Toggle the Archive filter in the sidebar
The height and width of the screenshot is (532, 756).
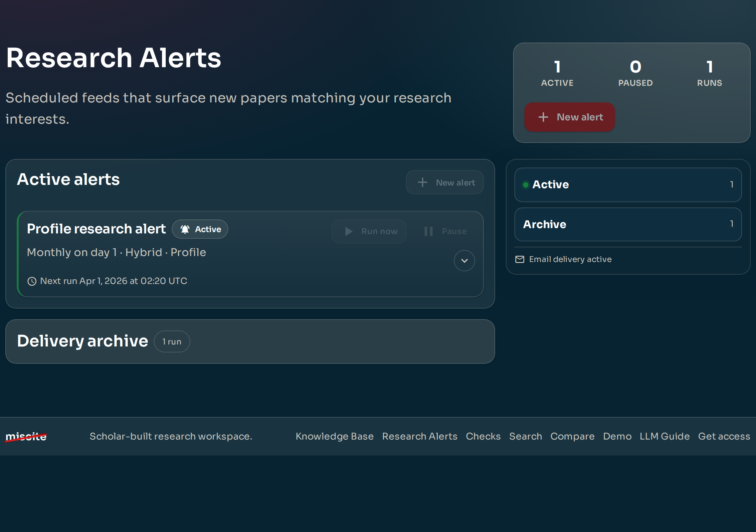point(628,224)
